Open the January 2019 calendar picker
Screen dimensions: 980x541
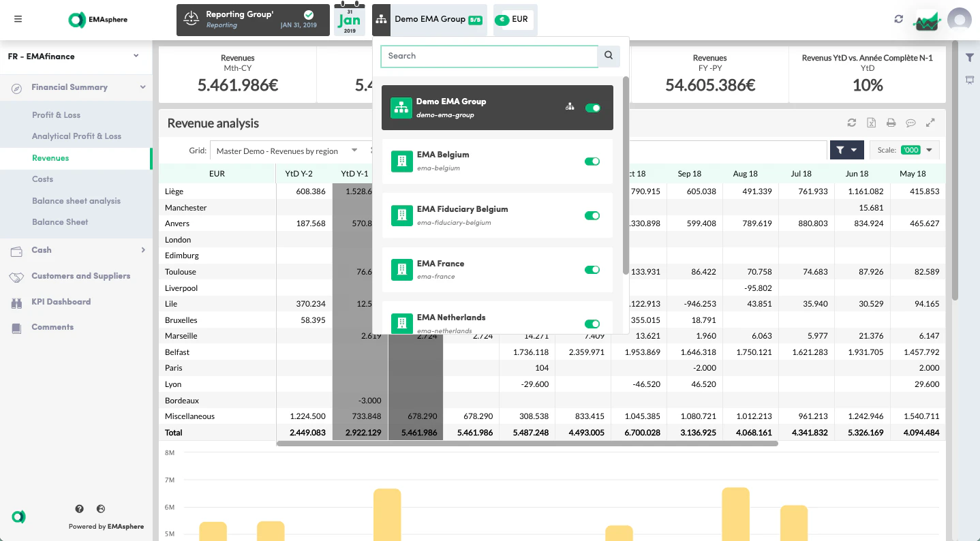click(x=350, y=20)
